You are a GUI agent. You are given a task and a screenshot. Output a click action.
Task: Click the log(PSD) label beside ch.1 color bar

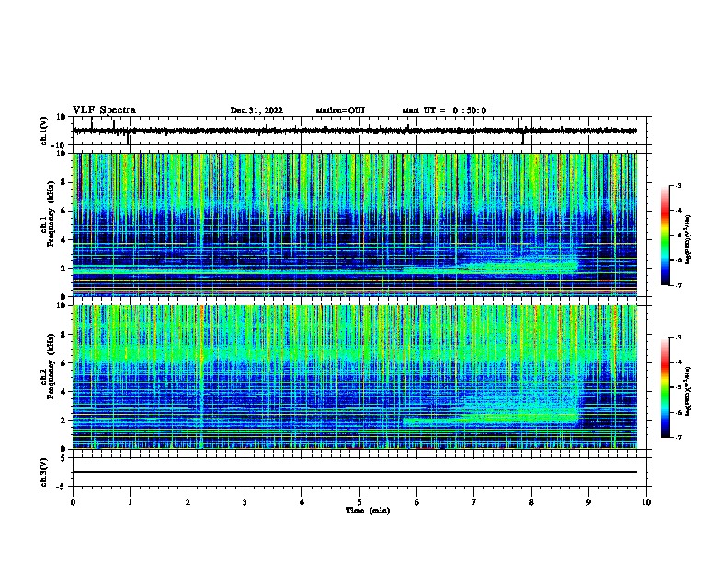click(688, 239)
